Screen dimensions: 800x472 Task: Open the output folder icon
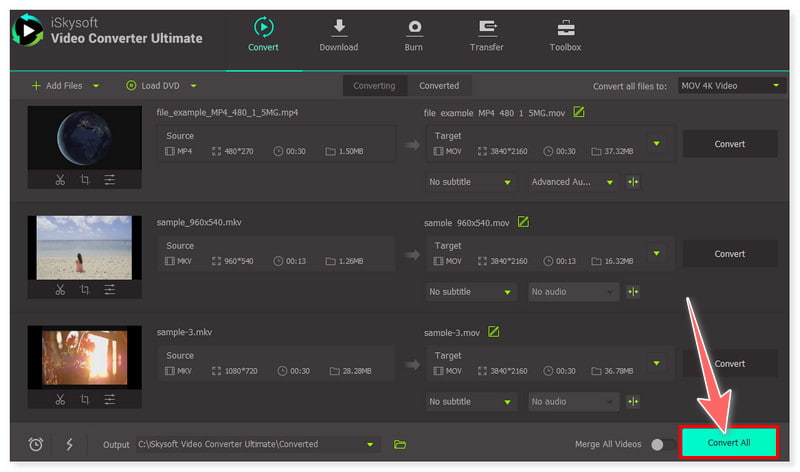400,444
